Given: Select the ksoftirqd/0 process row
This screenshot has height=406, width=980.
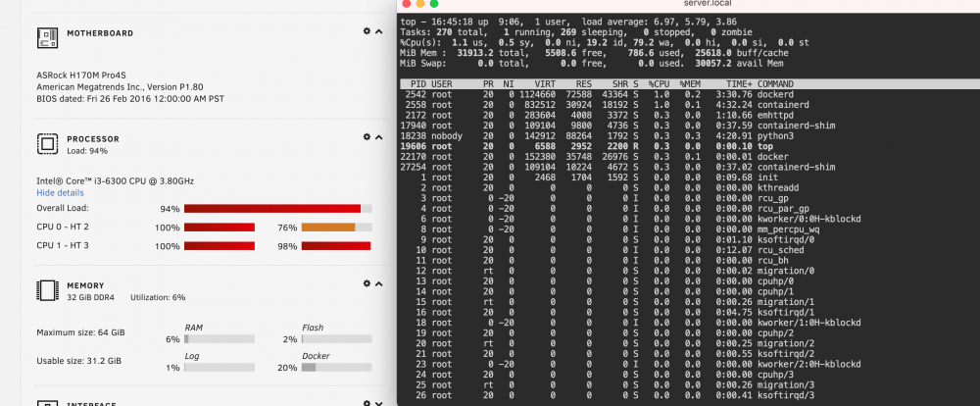Looking at the screenshot, I should 688,239.
